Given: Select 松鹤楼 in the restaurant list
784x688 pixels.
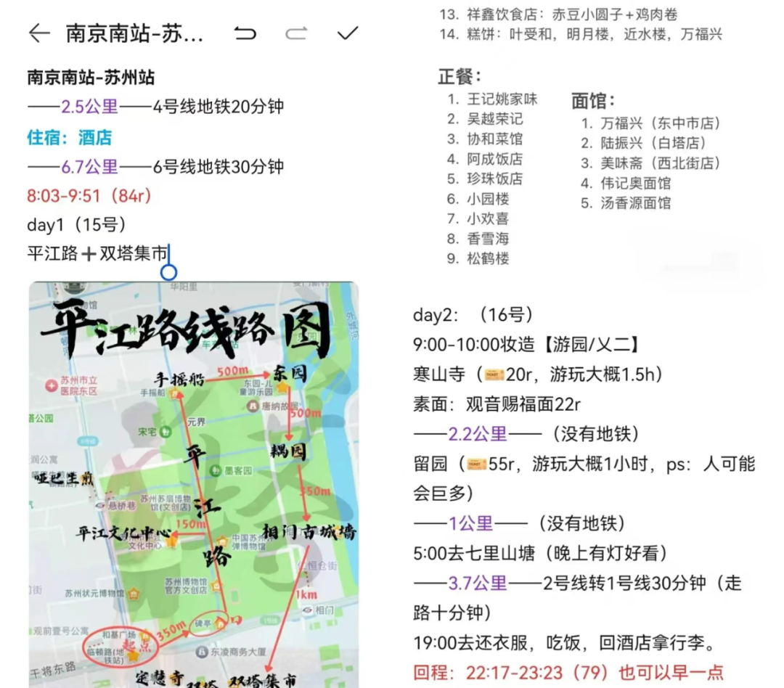Looking at the screenshot, I should (488, 258).
